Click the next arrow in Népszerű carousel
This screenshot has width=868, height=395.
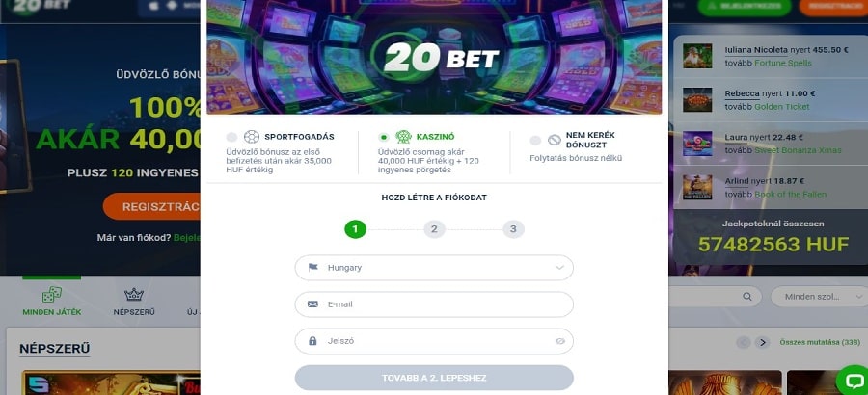762,342
